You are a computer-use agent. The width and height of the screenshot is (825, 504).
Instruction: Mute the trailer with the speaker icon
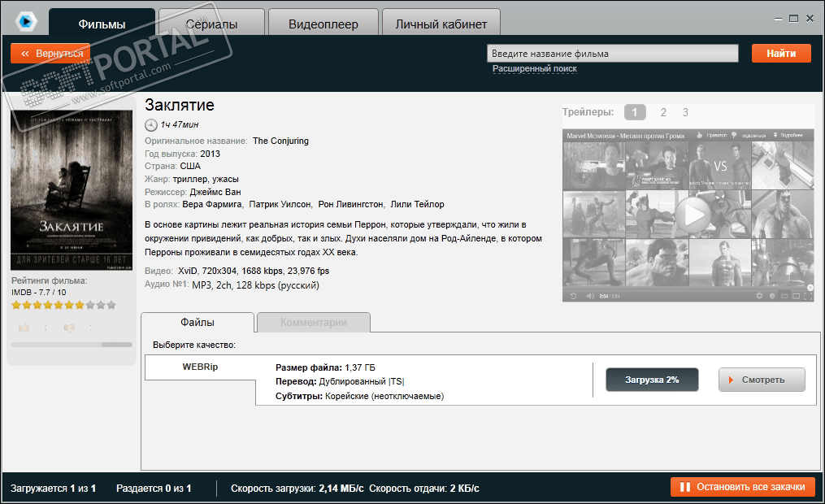pyautogui.click(x=590, y=296)
